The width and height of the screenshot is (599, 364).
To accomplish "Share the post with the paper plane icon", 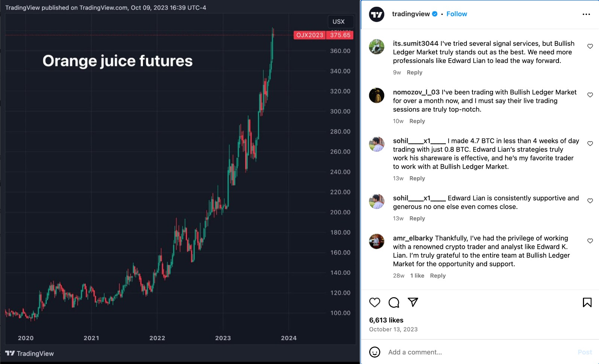I will click(x=413, y=302).
